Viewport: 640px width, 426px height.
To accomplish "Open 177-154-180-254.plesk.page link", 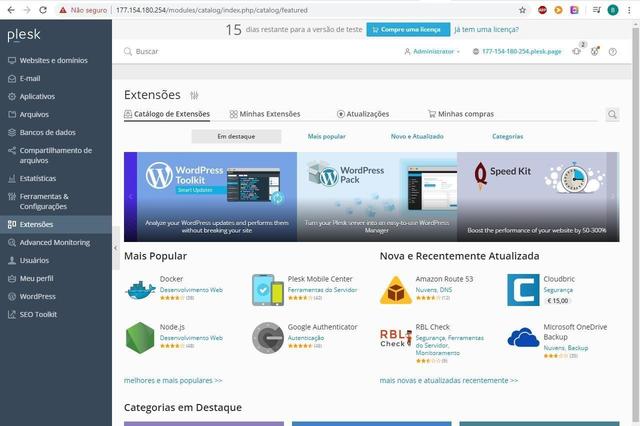I will coord(517,51).
